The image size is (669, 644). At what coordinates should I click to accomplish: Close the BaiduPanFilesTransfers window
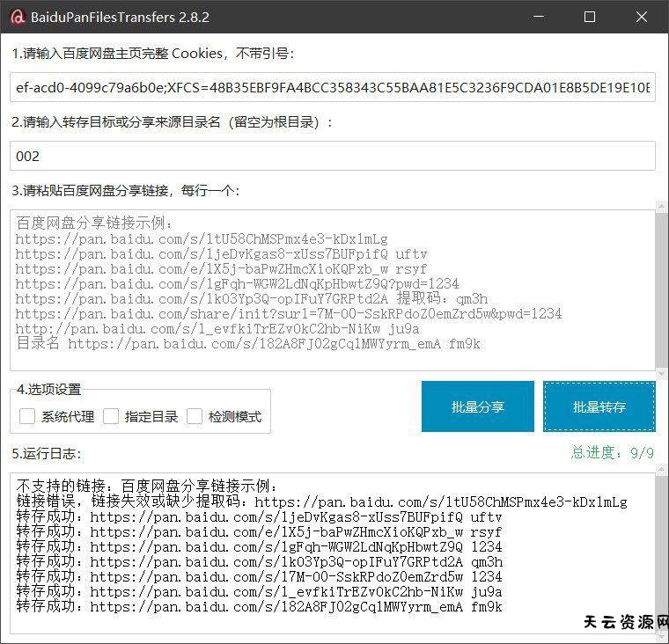pos(641,17)
